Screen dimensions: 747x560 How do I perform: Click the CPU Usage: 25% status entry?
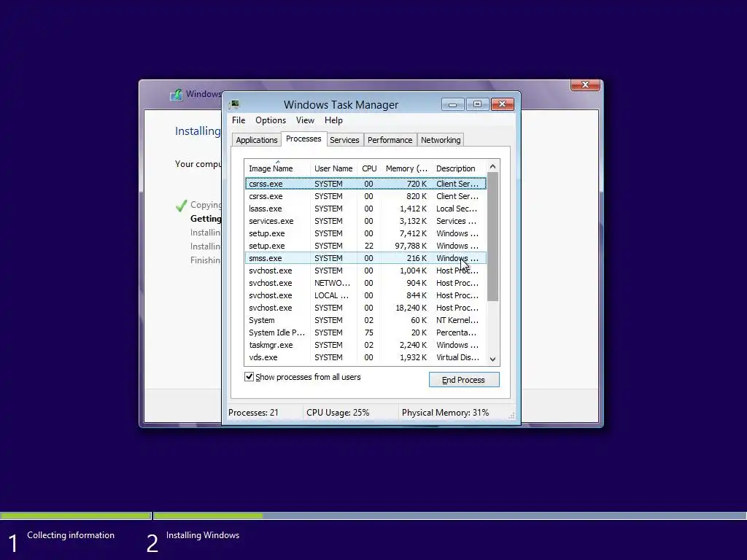coord(338,413)
